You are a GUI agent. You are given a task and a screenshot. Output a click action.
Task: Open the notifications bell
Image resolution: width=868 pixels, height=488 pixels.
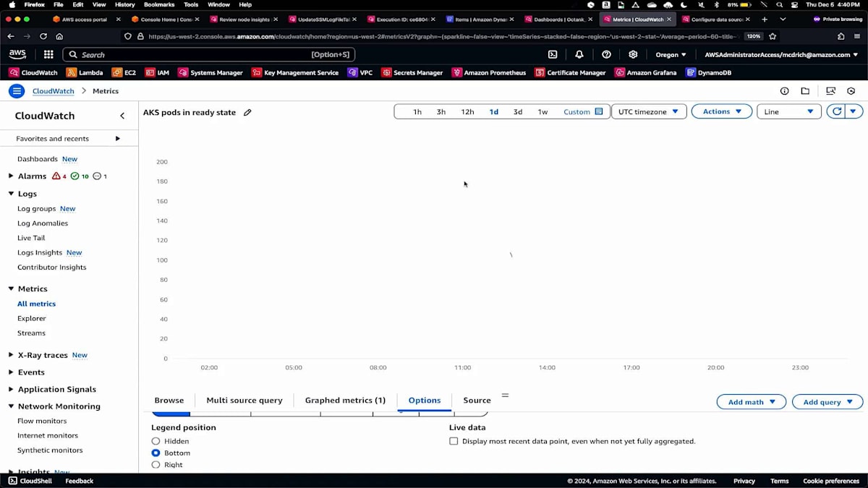(579, 54)
